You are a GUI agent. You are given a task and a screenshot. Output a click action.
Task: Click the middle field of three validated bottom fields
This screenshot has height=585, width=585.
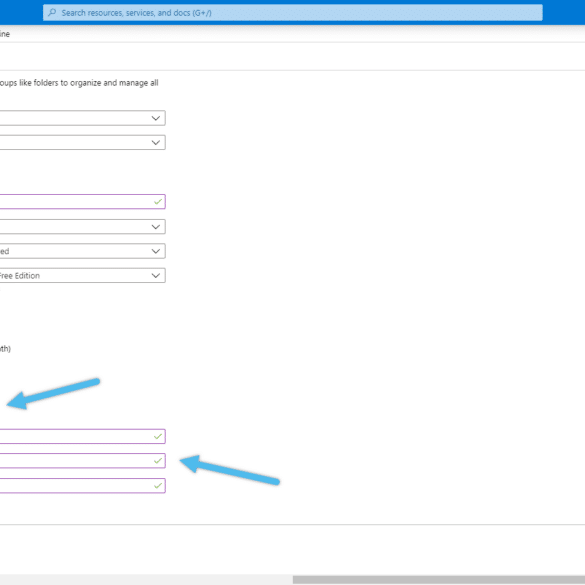tap(82, 461)
